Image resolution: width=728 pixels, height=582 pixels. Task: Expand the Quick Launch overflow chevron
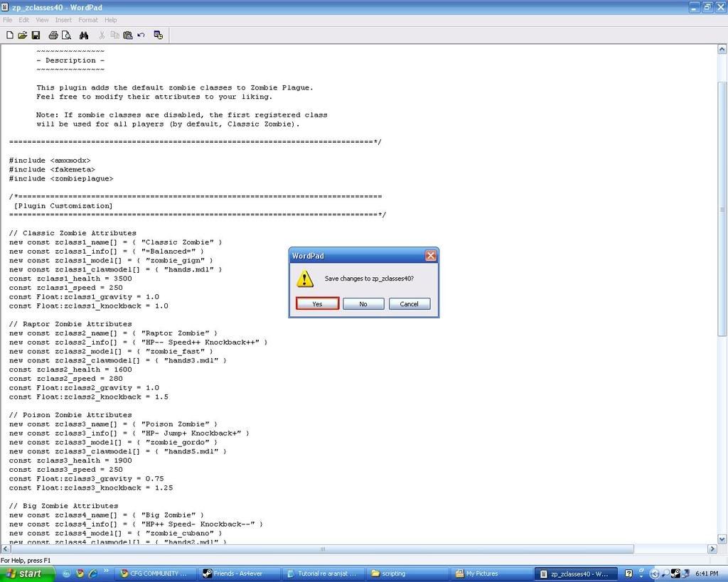pos(106,571)
